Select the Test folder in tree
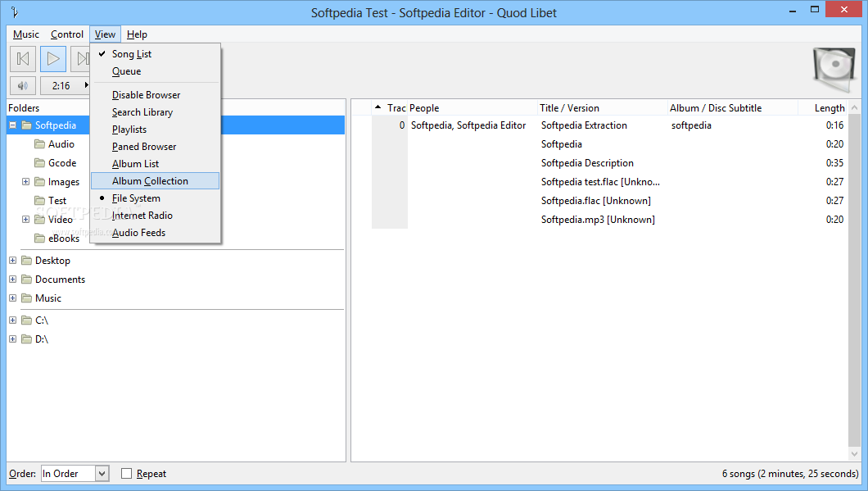 pyautogui.click(x=57, y=201)
